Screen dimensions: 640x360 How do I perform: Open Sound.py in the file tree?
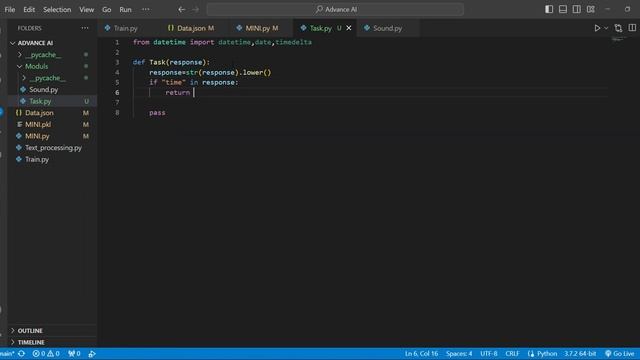(x=44, y=89)
